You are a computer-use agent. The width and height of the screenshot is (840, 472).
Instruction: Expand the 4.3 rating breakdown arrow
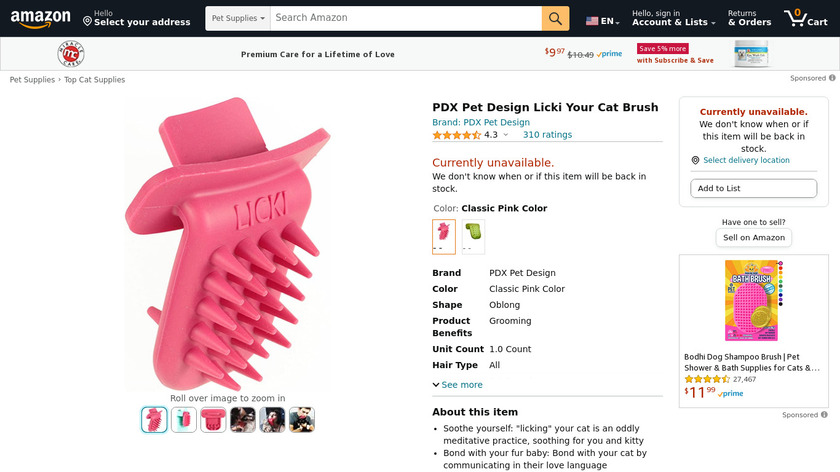(505, 135)
